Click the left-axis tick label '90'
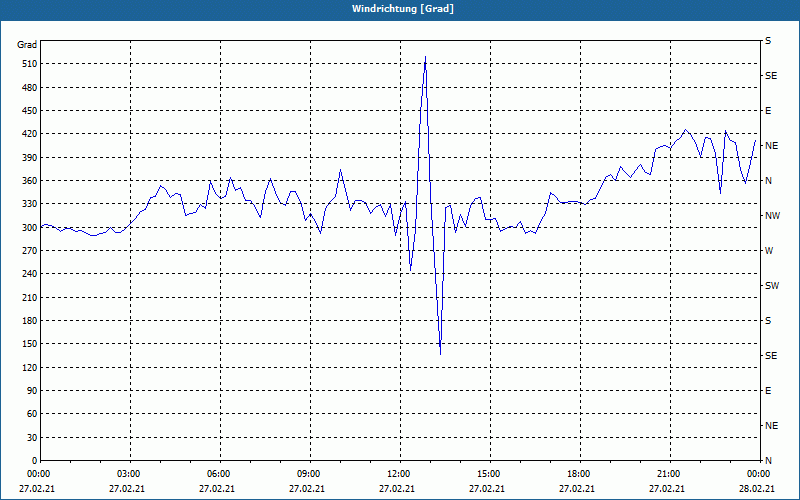800x500 pixels. pos(32,391)
